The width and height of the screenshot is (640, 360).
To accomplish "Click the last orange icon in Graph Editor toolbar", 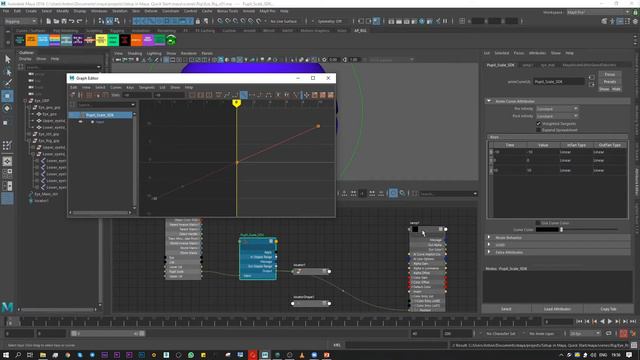I will (x=331, y=95).
